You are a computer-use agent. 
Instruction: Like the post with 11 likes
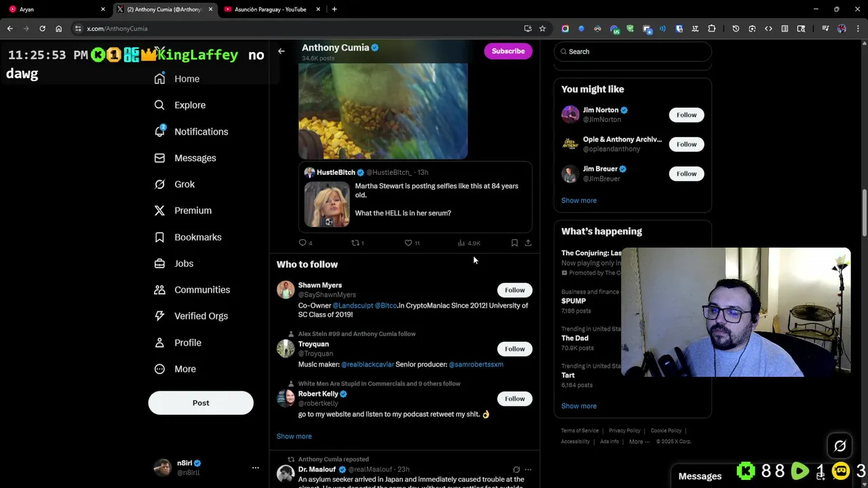coord(408,243)
